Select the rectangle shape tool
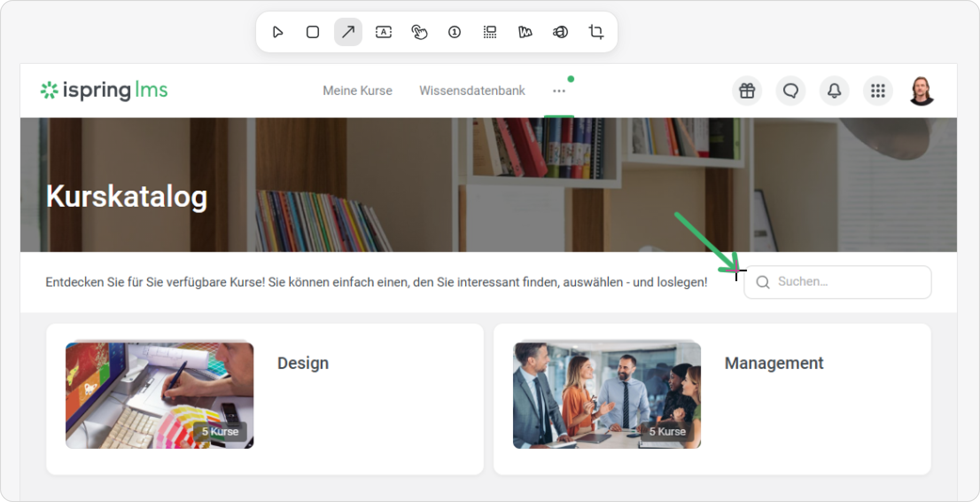The image size is (980, 502). (x=313, y=32)
